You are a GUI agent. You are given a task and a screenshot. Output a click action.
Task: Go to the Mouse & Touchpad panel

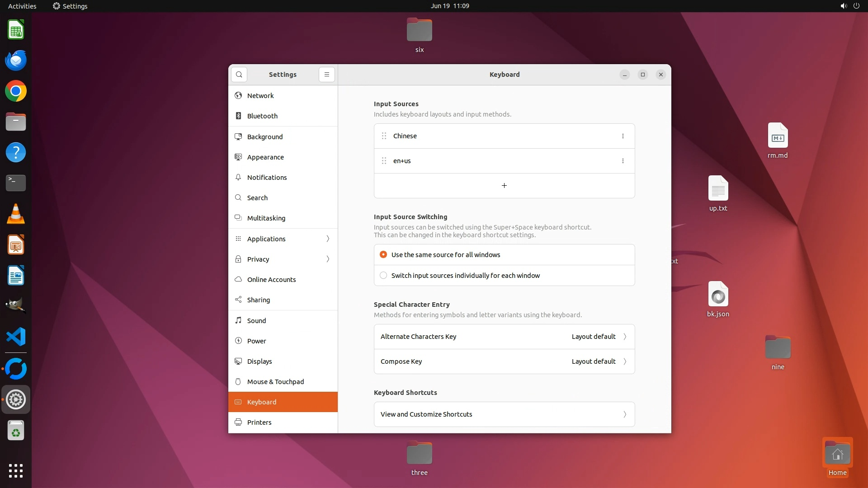275,382
